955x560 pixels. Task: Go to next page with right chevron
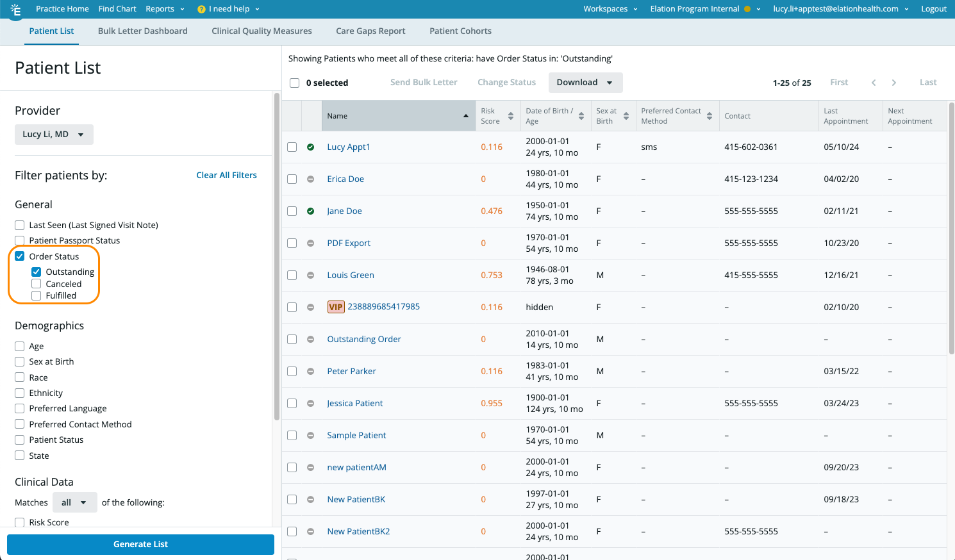[x=894, y=83]
